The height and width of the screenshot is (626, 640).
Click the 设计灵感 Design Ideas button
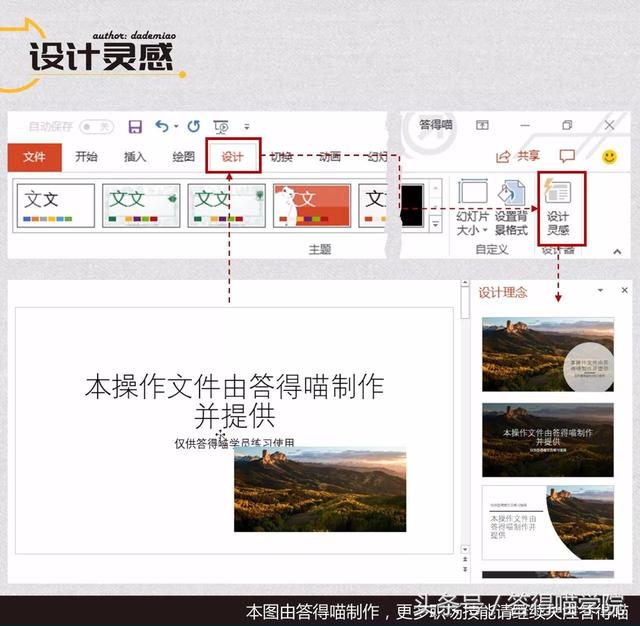pos(558,208)
